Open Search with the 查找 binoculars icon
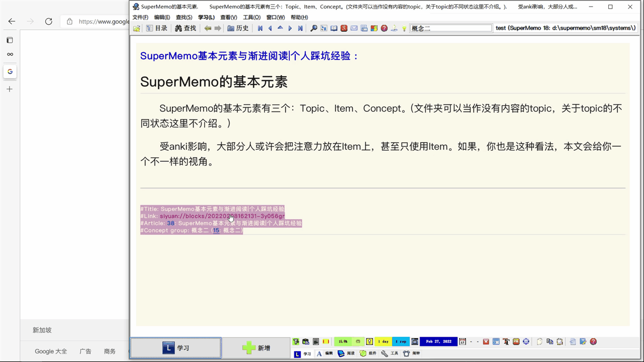Image resolution: width=644 pixels, height=362 pixels. (x=185, y=28)
